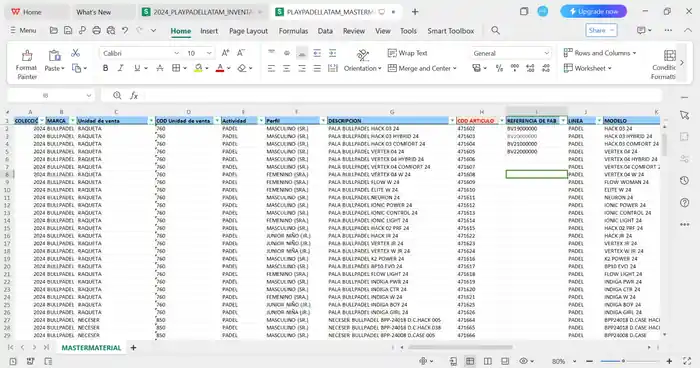The width and height of the screenshot is (700, 368).
Task: Toggle Wrap Text
Action: [408, 53]
